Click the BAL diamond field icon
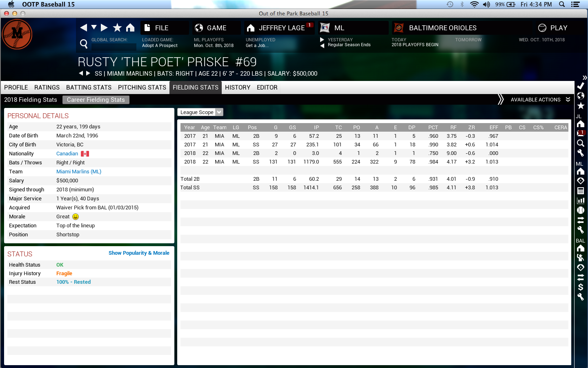Screen dimensions: 588x368 pyautogui.click(x=581, y=267)
